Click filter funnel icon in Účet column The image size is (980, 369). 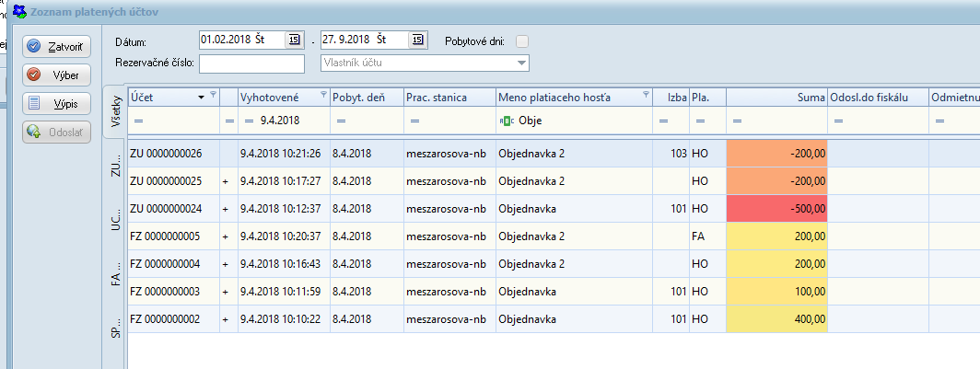point(214,96)
